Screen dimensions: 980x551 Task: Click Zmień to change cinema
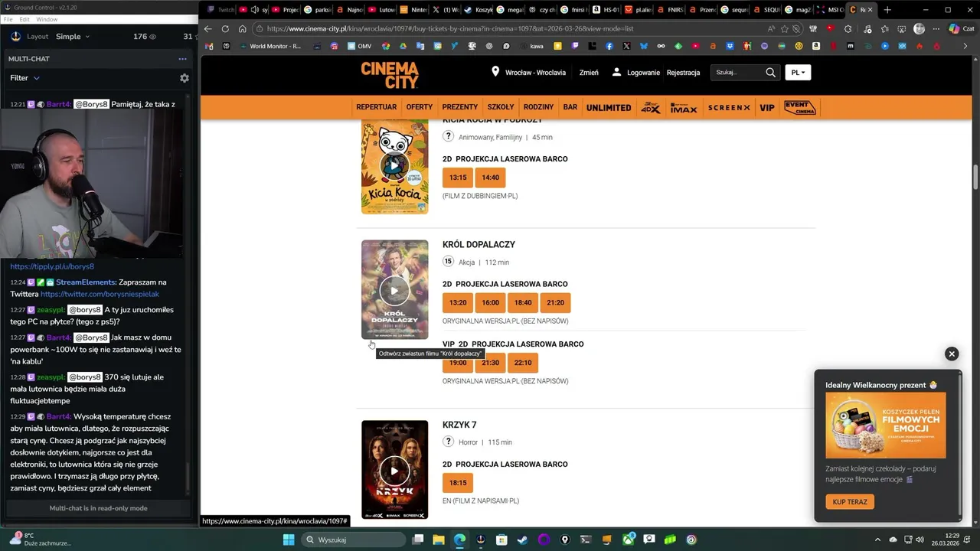click(589, 73)
